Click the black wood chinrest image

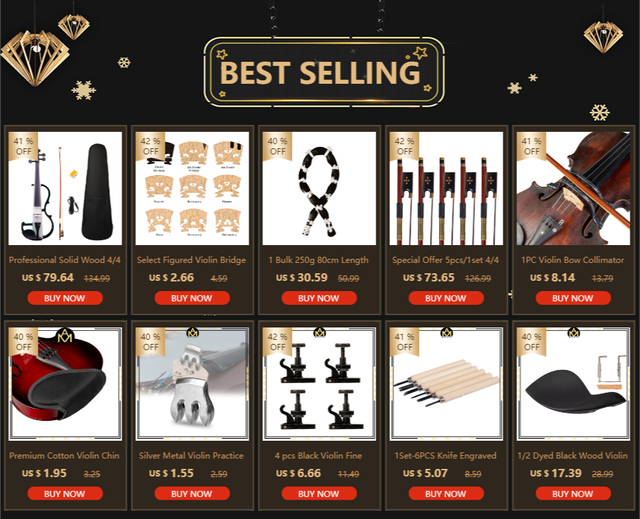click(573, 384)
